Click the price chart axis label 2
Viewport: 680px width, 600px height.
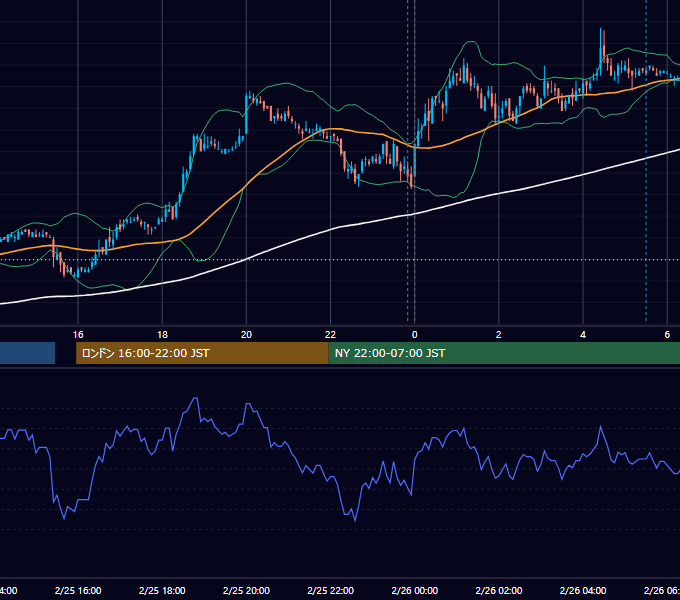click(x=499, y=335)
